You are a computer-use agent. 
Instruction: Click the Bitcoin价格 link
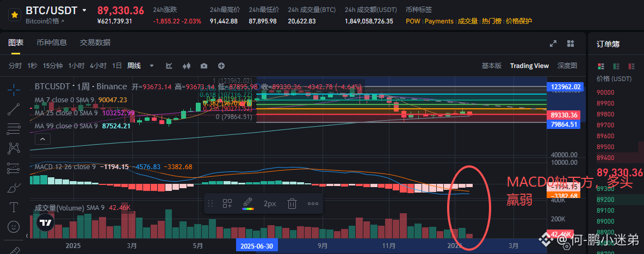click(45, 21)
